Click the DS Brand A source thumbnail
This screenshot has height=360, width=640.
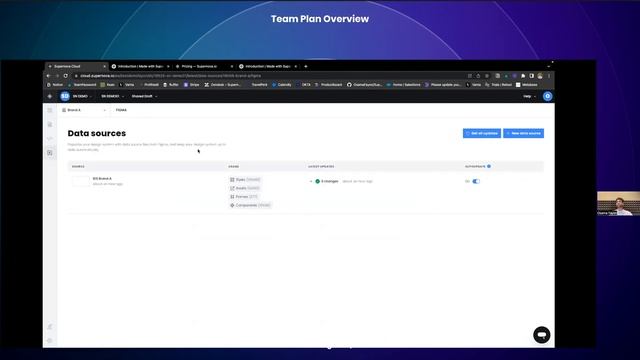(81, 181)
